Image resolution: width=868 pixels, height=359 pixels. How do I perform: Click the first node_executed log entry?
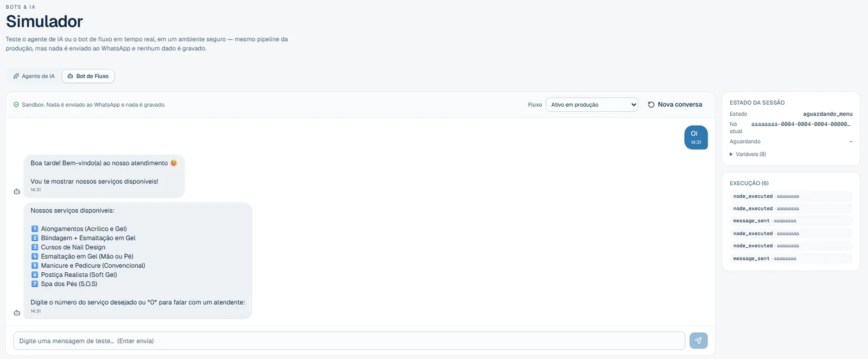point(791,196)
